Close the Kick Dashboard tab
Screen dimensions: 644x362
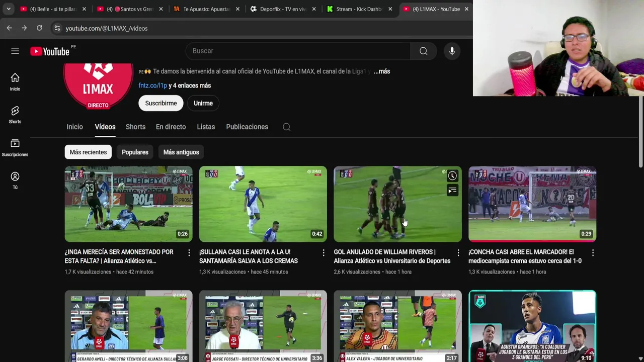coord(390,9)
